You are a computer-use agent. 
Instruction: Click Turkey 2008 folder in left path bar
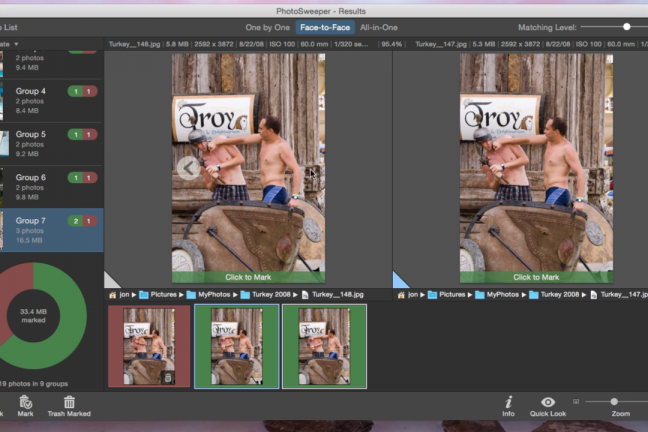coord(266,295)
